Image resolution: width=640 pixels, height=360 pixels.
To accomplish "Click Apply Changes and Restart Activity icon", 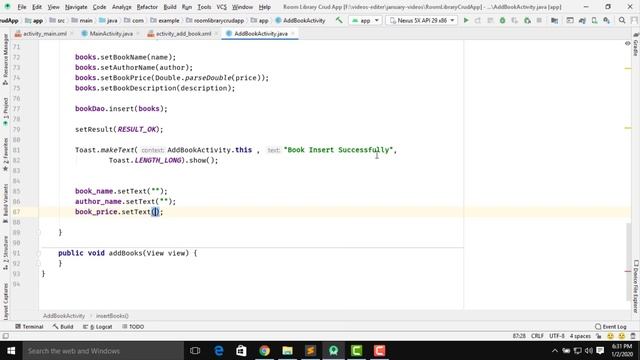I will pyautogui.click(x=478, y=20).
